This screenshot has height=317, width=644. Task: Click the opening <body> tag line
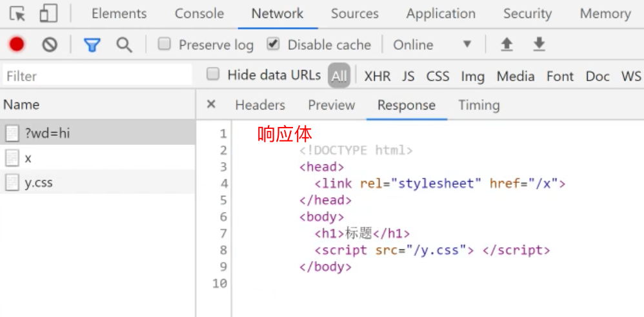(x=321, y=217)
